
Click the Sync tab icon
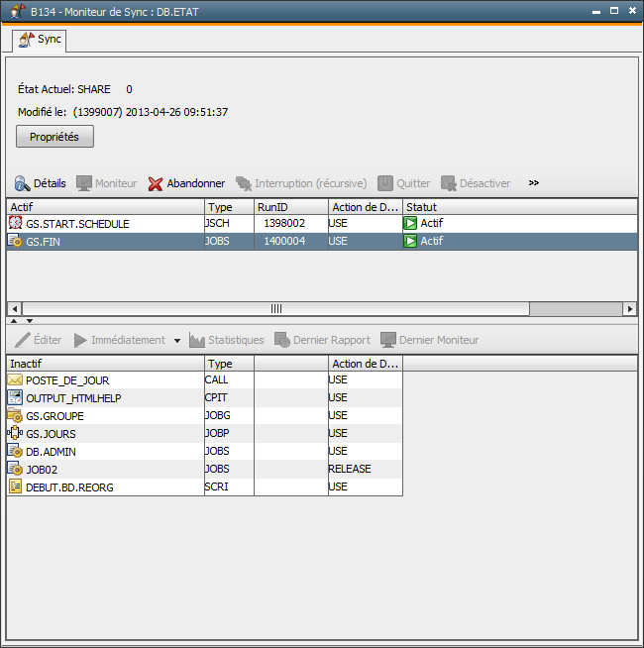point(27,40)
